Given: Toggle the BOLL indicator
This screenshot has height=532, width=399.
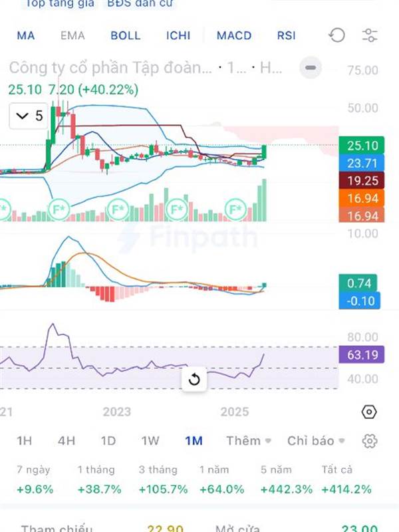Looking at the screenshot, I should pos(126,36).
